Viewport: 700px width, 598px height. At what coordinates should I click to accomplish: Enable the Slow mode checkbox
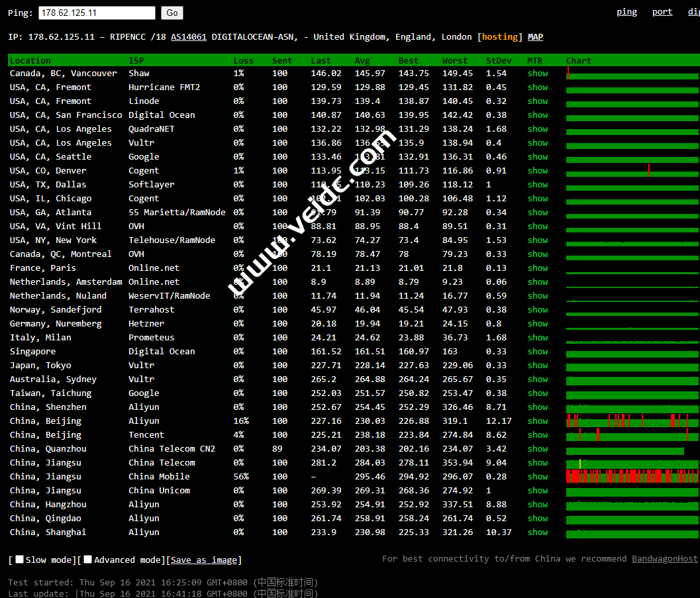pyautogui.click(x=20, y=560)
